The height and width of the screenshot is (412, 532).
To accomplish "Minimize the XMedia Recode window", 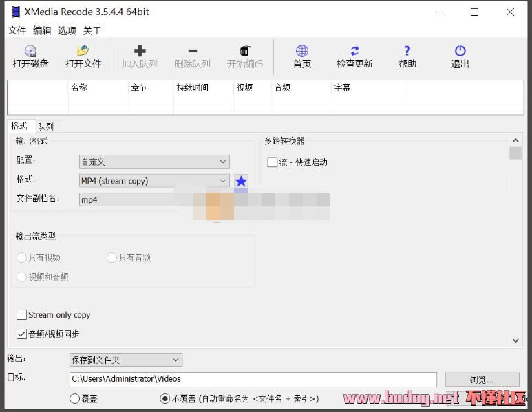I will 440,12.
